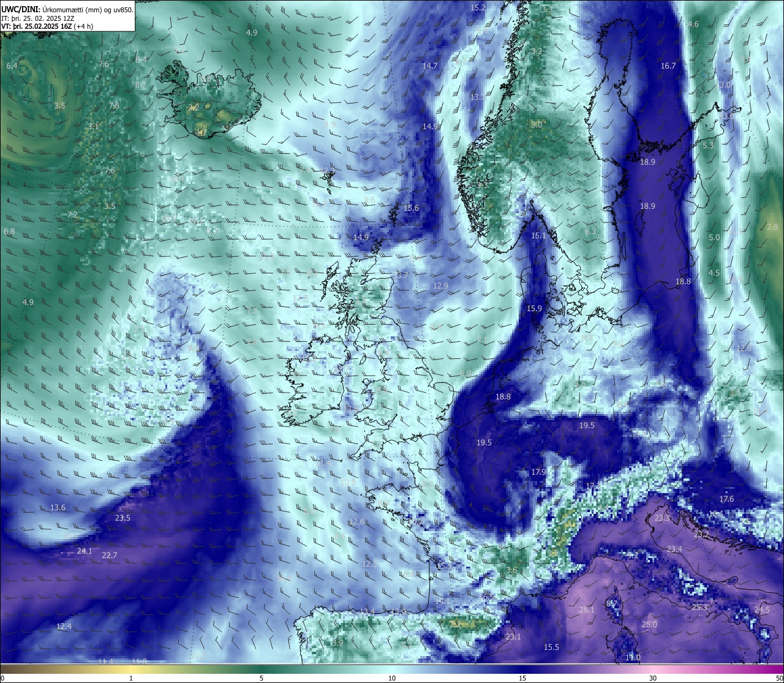The image size is (784, 683).
Task: Click the VT 16Z (+4 h) valid time line
Action: point(47,26)
